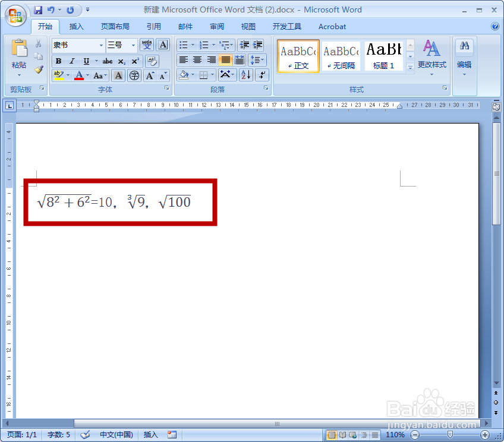Open the font name dropdown
This screenshot has width=504, height=442.
[x=101, y=45]
